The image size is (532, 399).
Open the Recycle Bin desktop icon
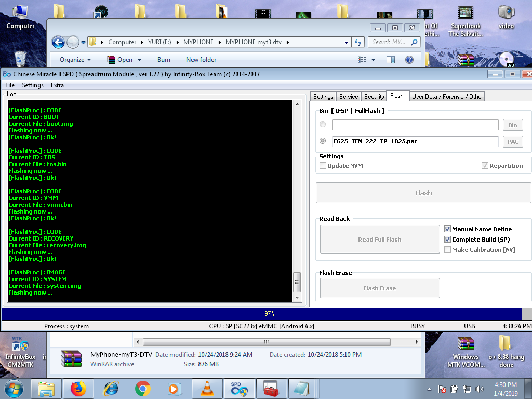click(21, 59)
